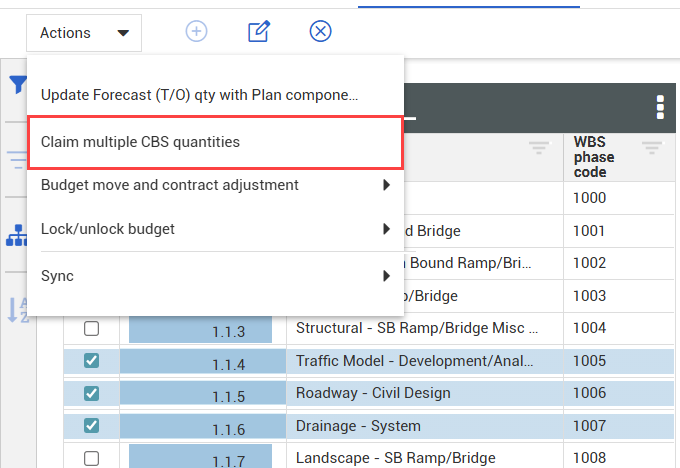Click the add (plus circle) toolbar icon

197,32
